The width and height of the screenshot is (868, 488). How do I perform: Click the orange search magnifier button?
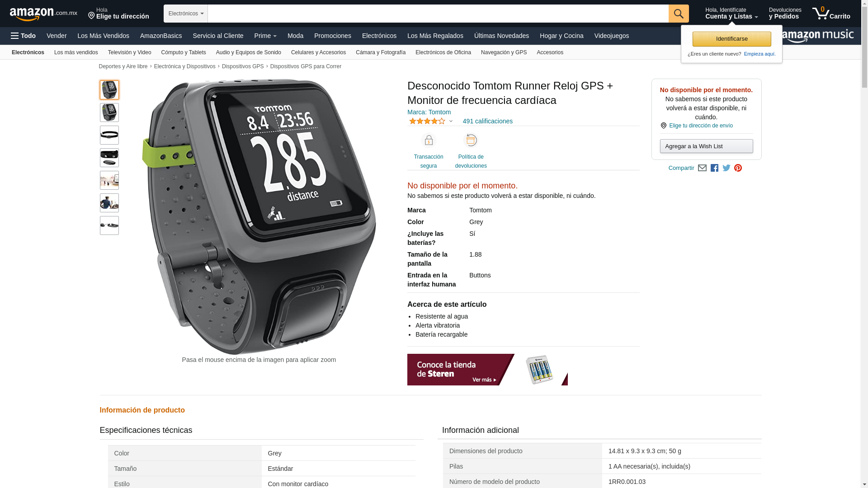click(x=679, y=14)
